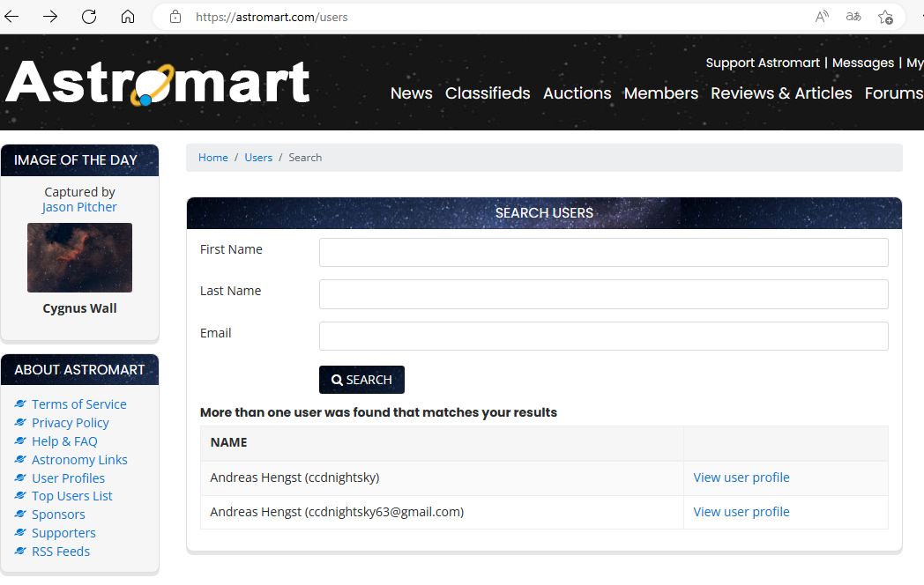924x585 pixels.
Task: Open the Auctions menu
Action: (x=577, y=93)
